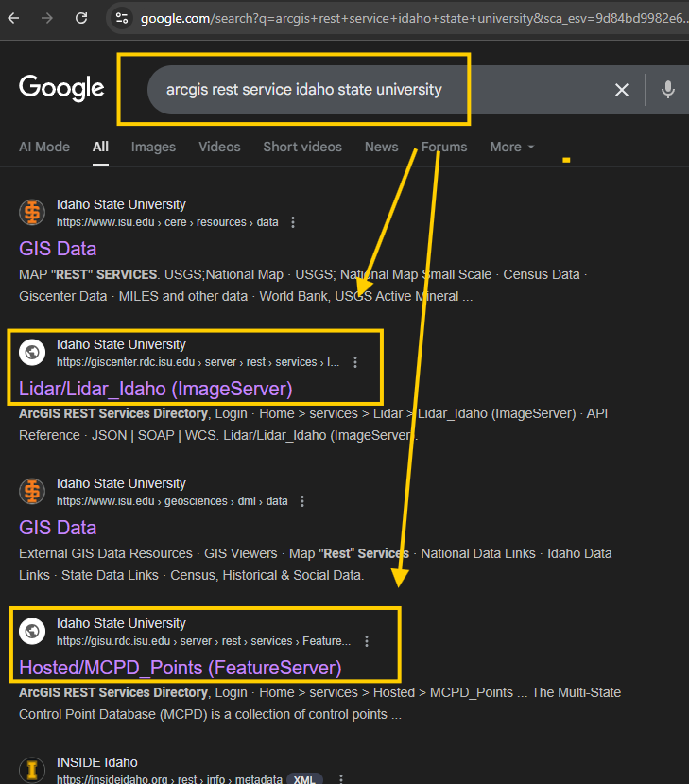689x784 pixels.
Task: Click the search box query text
Action: (303, 90)
